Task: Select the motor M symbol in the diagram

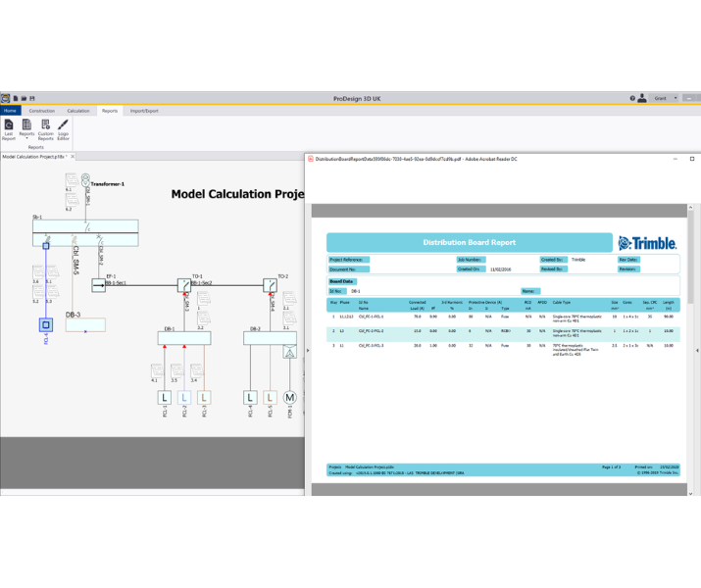Action: (x=289, y=398)
